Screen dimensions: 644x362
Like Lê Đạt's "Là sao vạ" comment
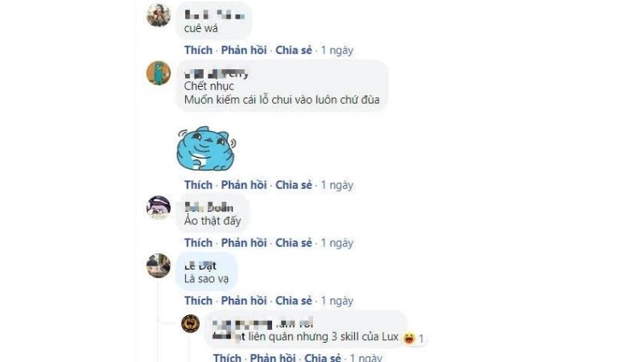pyautogui.click(x=198, y=301)
